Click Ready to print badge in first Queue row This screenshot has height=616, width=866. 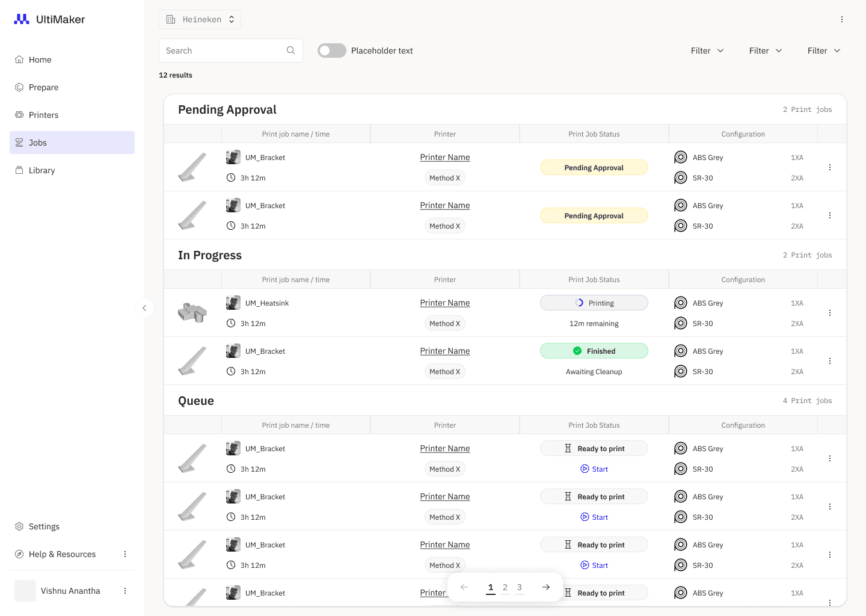pyautogui.click(x=594, y=448)
